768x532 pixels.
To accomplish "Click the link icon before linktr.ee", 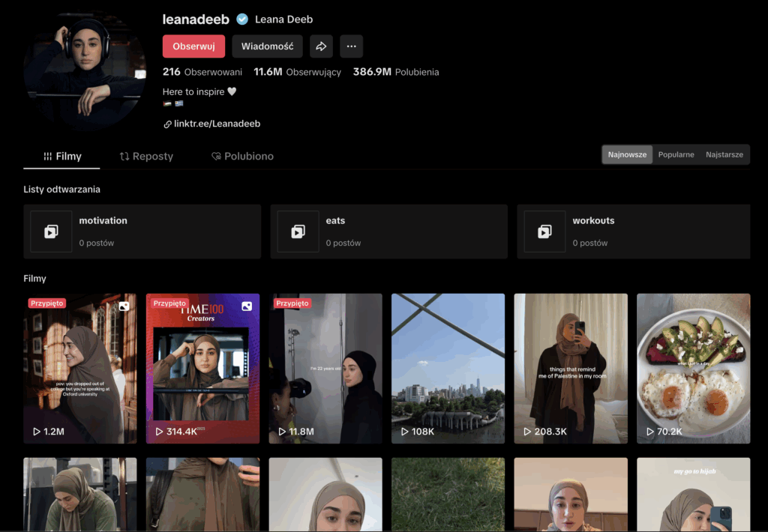I will [167, 124].
